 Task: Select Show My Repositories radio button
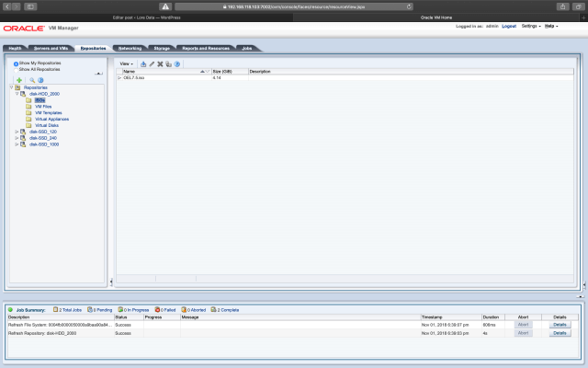tap(17, 63)
